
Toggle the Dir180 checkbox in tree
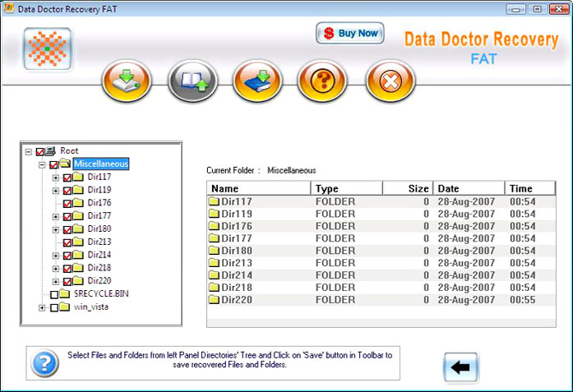[67, 230]
